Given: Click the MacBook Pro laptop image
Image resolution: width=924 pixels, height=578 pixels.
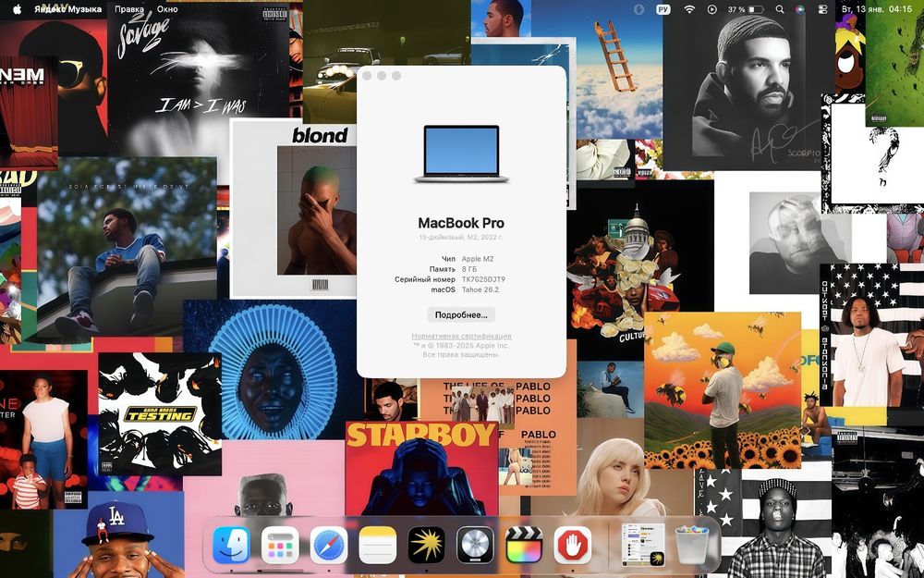Looking at the screenshot, I should pyautogui.click(x=461, y=154).
